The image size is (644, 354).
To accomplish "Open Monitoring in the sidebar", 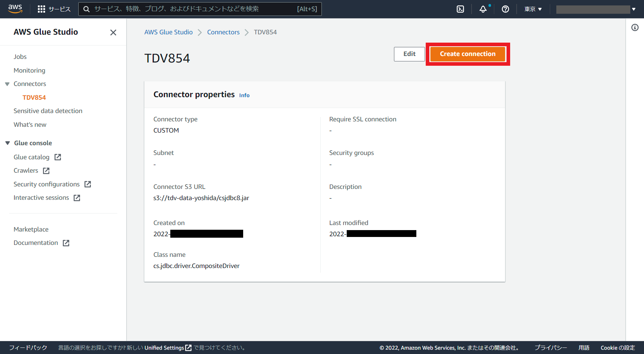I will [30, 70].
